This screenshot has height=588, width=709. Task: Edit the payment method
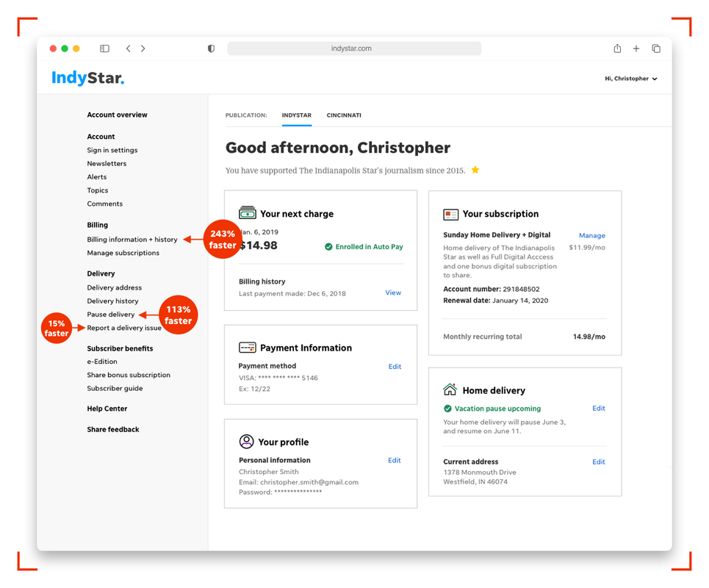click(395, 367)
